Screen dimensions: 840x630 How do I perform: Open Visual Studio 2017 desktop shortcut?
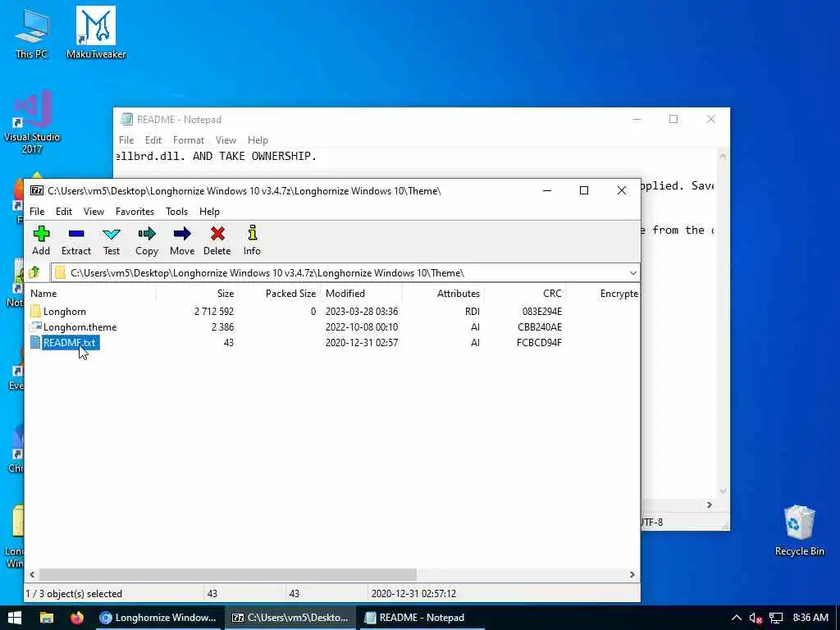(32, 123)
